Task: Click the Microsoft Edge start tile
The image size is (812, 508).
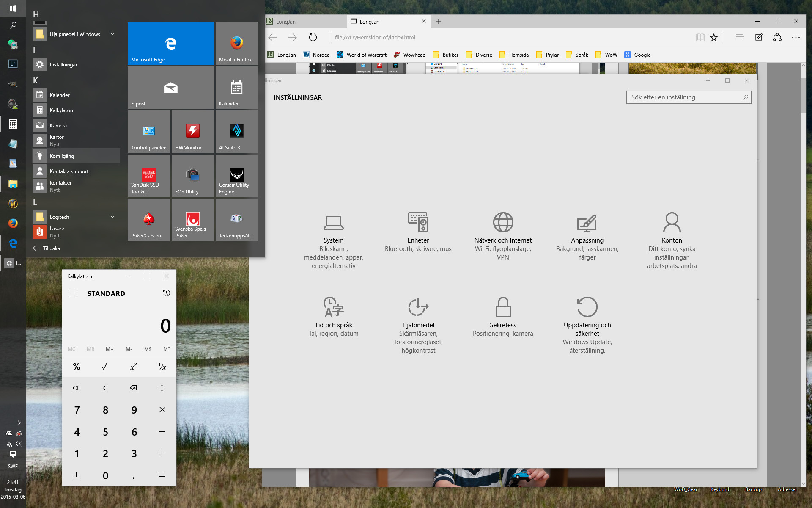Action: pyautogui.click(x=171, y=44)
